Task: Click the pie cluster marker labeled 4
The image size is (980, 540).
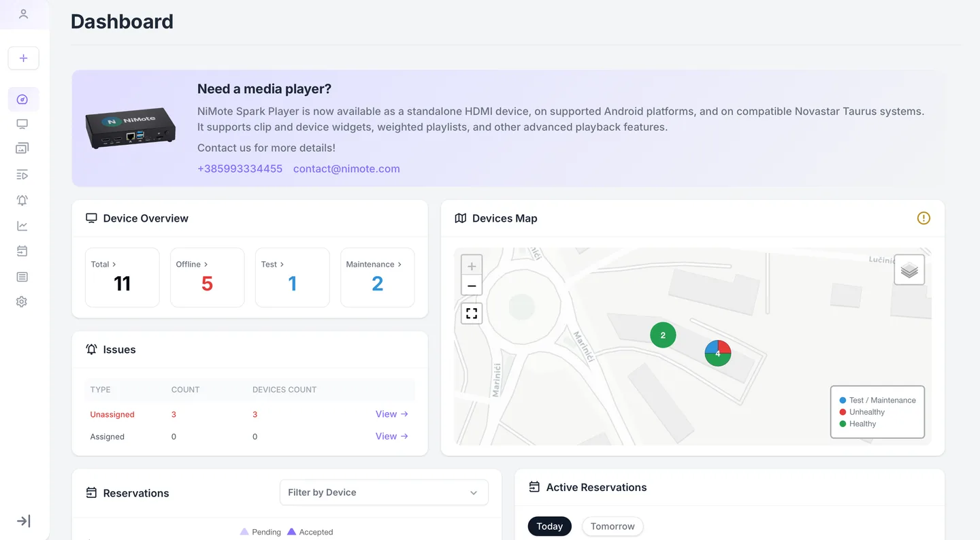Action: tap(718, 354)
